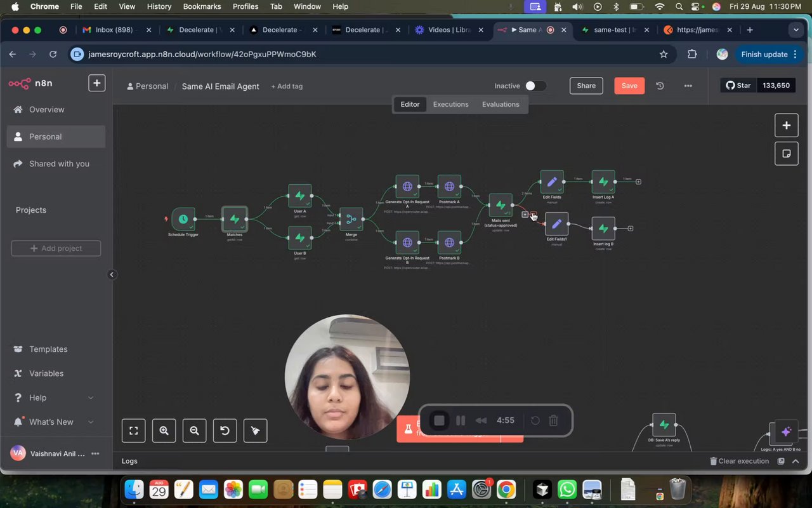Open the AI assistant sparkle button

[x=786, y=432]
